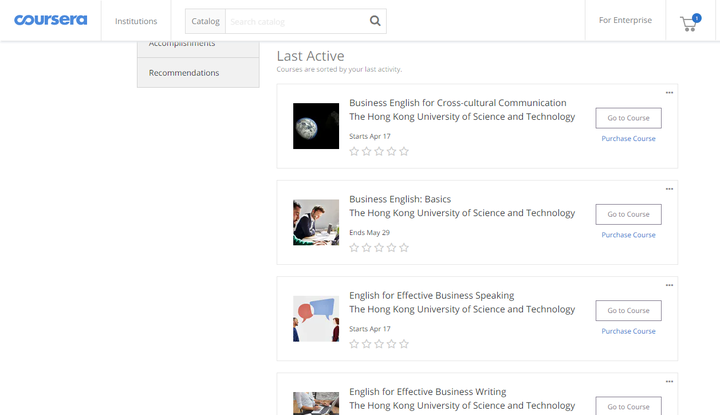Open Business English: Basics course title
Viewport: 720px width, 415px height.
pos(400,199)
